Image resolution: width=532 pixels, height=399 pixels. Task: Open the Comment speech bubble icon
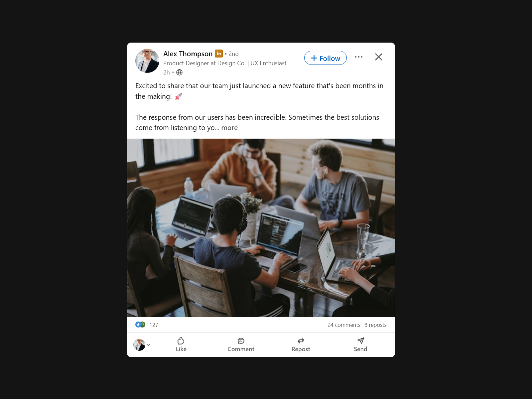[241, 340]
